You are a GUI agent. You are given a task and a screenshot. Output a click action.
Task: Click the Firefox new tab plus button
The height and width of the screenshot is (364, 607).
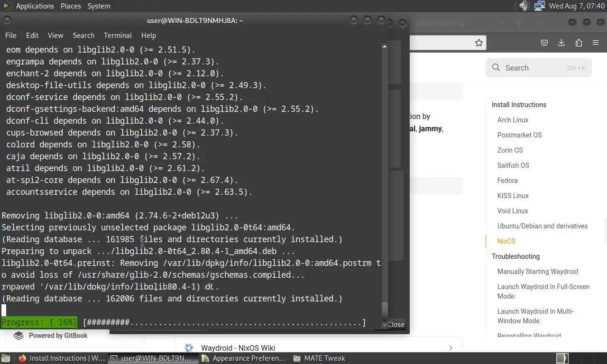519,23
